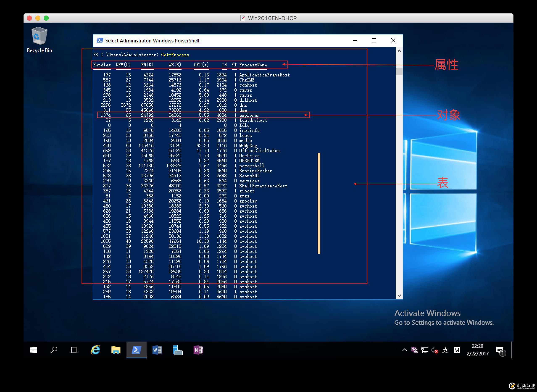Image resolution: width=537 pixels, height=392 pixels.
Task: Click the muted volume tray icon
Action: coord(434,350)
